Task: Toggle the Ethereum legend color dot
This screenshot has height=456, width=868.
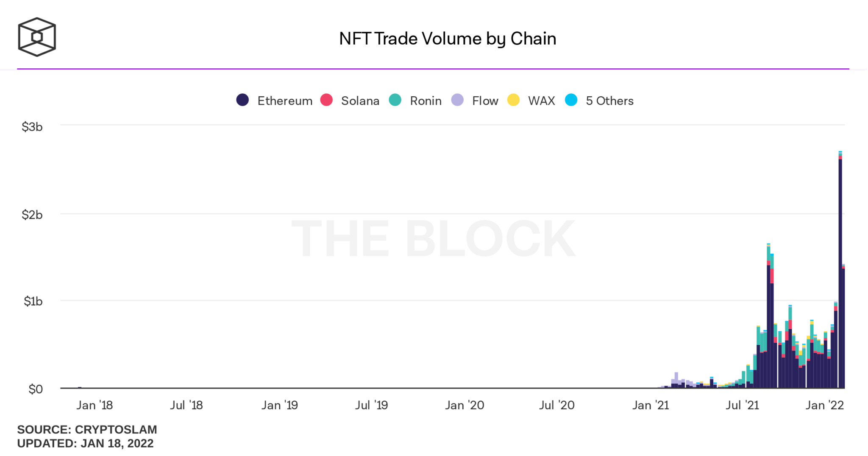Action: click(x=242, y=100)
